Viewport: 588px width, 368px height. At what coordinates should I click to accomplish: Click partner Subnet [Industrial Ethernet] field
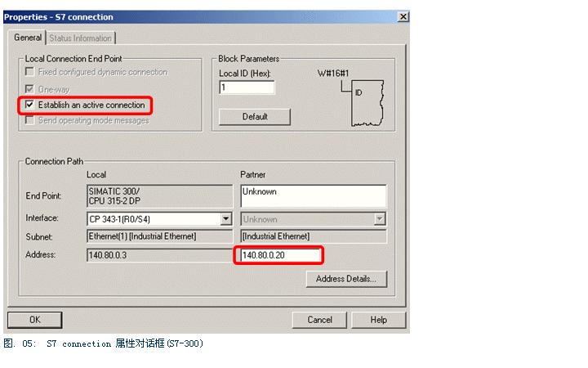click(x=313, y=236)
